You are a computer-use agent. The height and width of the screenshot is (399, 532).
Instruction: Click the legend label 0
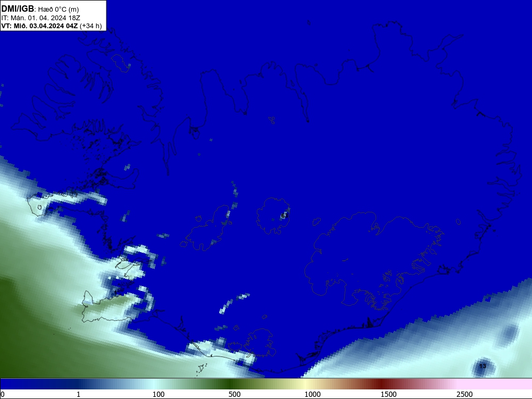coord(3,394)
